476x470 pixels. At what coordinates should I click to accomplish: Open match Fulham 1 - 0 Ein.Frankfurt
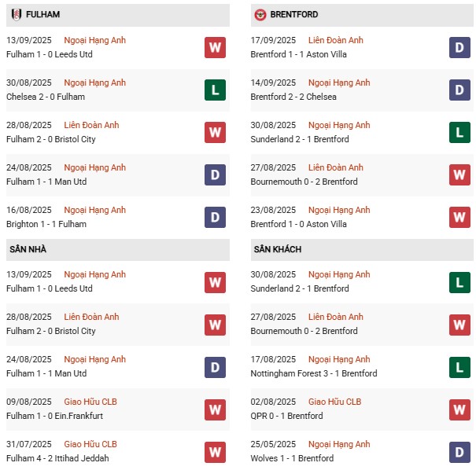(x=54, y=416)
